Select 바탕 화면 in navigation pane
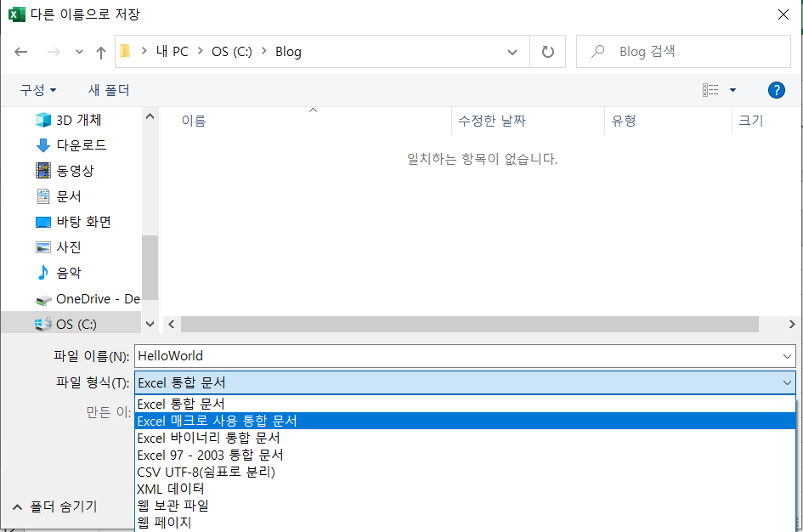The height and width of the screenshot is (532, 803). pyautogui.click(x=73, y=222)
